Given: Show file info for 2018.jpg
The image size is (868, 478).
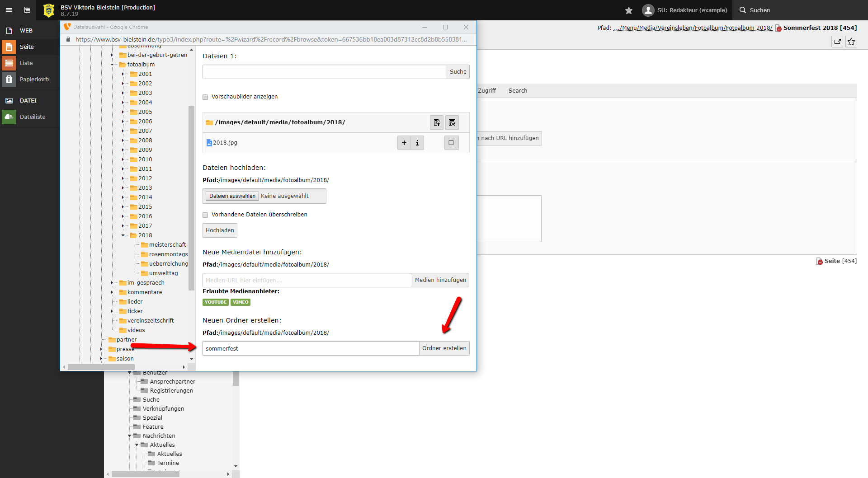Looking at the screenshot, I should [x=417, y=143].
